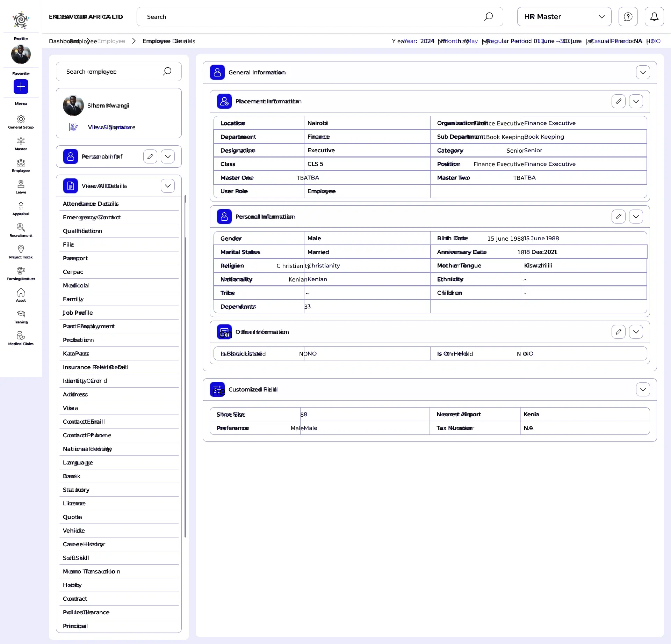Collapse the General Information section
The width and height of the screenshot is (671, 644).
click(643, 72)
